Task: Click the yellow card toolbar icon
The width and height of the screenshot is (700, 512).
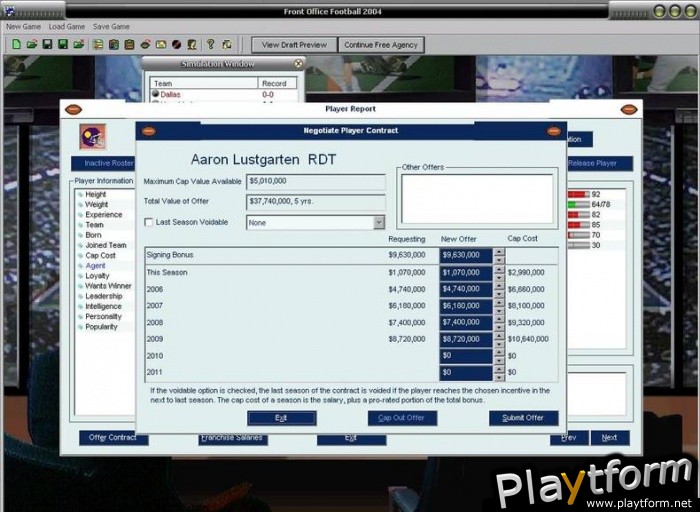Action: (x=161, y=44)
